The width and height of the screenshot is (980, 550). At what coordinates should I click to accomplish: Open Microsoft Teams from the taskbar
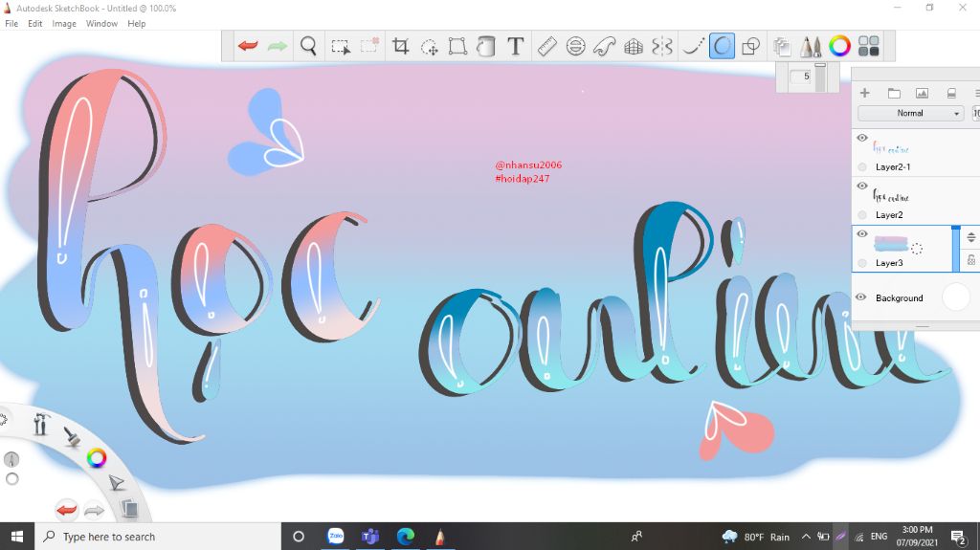[x=370, y=537]
